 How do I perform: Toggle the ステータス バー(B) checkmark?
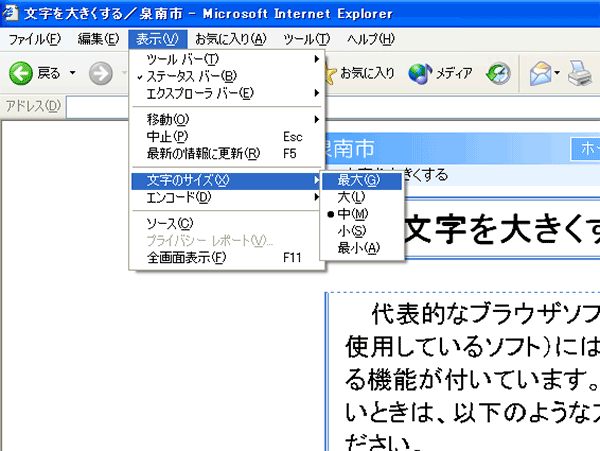[227, 76]
